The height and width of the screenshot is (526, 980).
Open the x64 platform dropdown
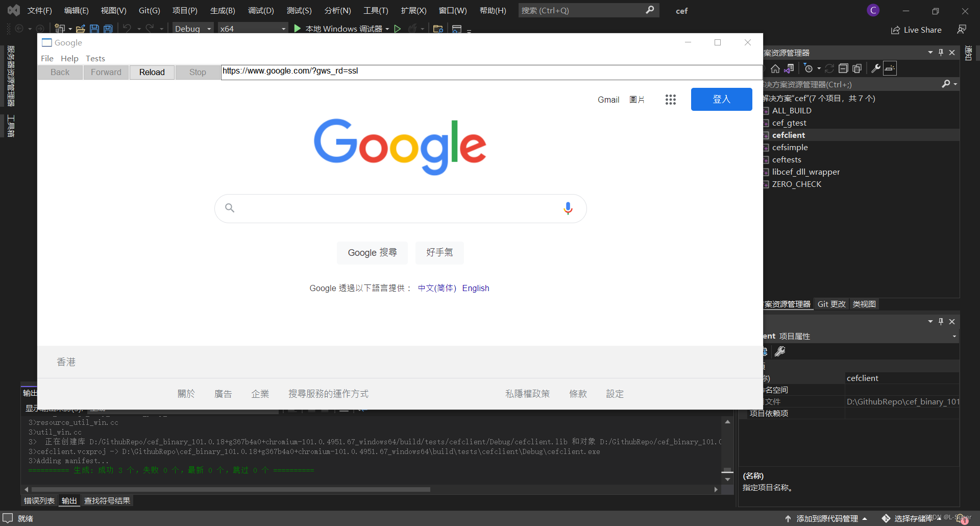click(x=253, y=29)
